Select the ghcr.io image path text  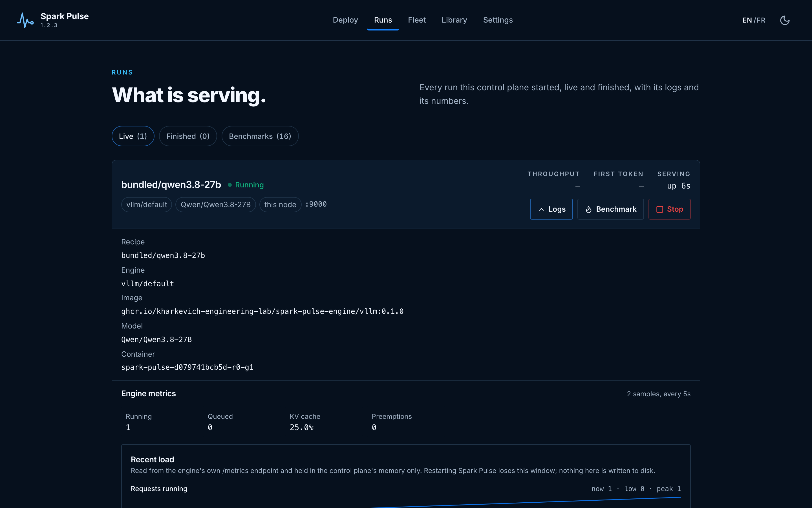[x=262, y=312]
